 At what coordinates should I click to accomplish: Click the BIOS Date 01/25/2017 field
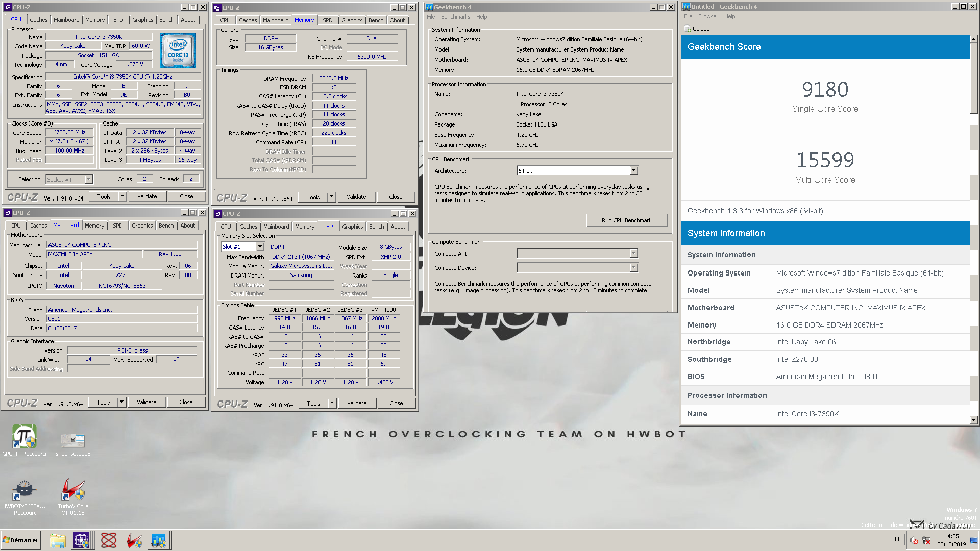[121, 329]
